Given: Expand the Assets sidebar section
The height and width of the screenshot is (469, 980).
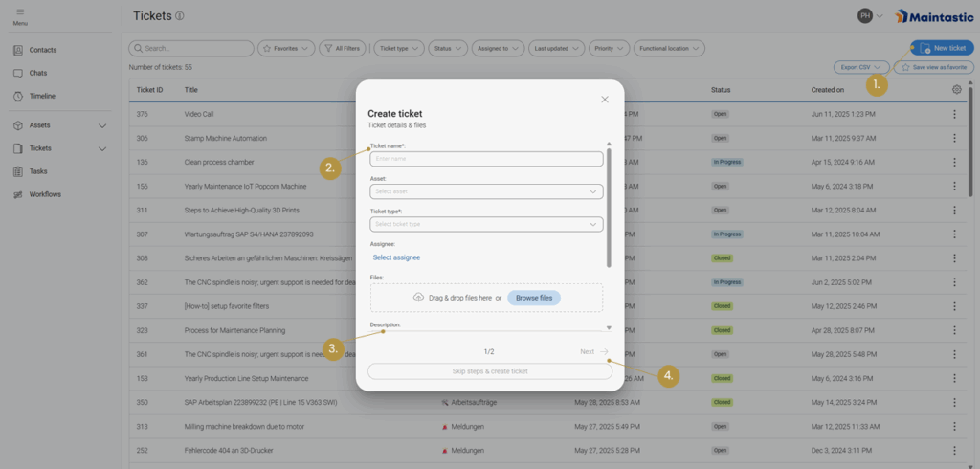Looking at the screenshot, I should (101, 125).
